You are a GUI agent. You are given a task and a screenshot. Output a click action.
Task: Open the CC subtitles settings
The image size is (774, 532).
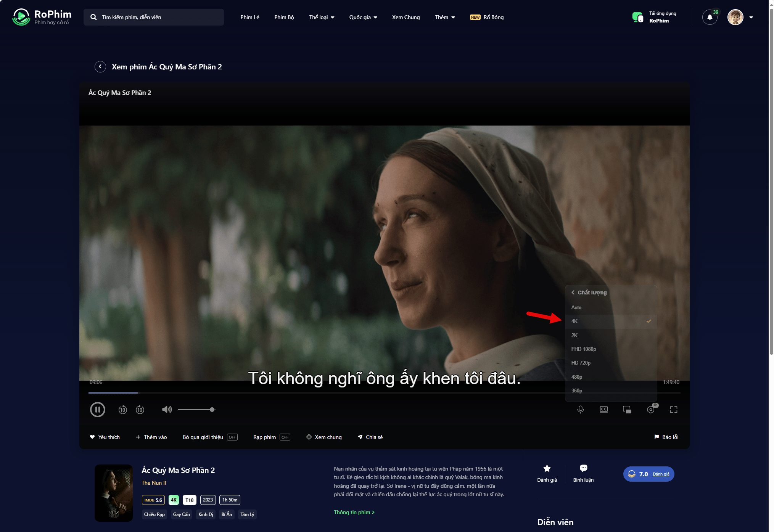coord(604,410)
